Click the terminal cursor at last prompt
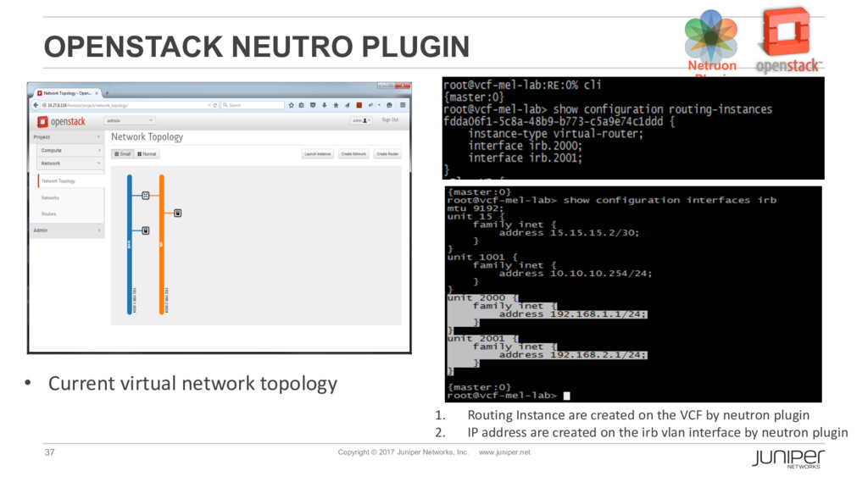The image size is (868, 488). click(567, 396)
